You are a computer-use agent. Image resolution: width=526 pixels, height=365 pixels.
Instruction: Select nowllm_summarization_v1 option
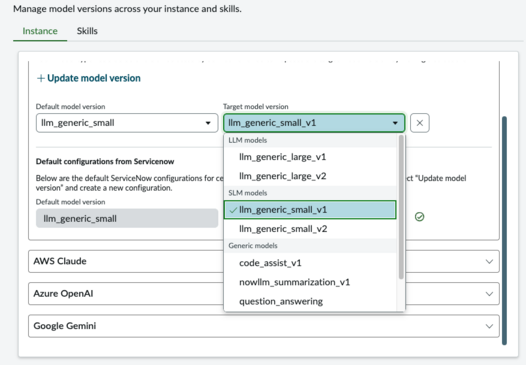310,282
